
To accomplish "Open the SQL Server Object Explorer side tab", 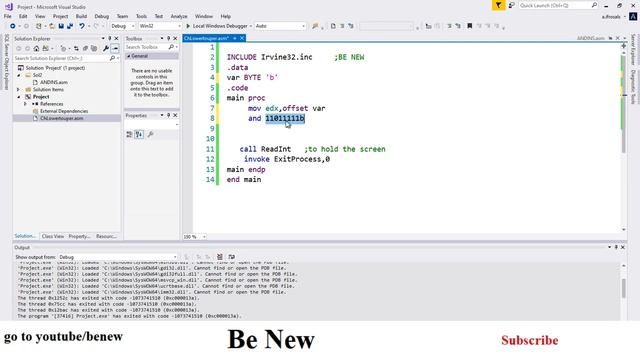I will tap(7, 62).
